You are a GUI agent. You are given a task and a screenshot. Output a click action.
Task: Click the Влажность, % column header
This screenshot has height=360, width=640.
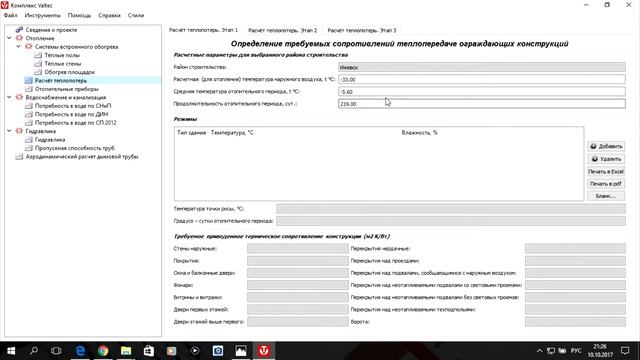tap(420, 133)
